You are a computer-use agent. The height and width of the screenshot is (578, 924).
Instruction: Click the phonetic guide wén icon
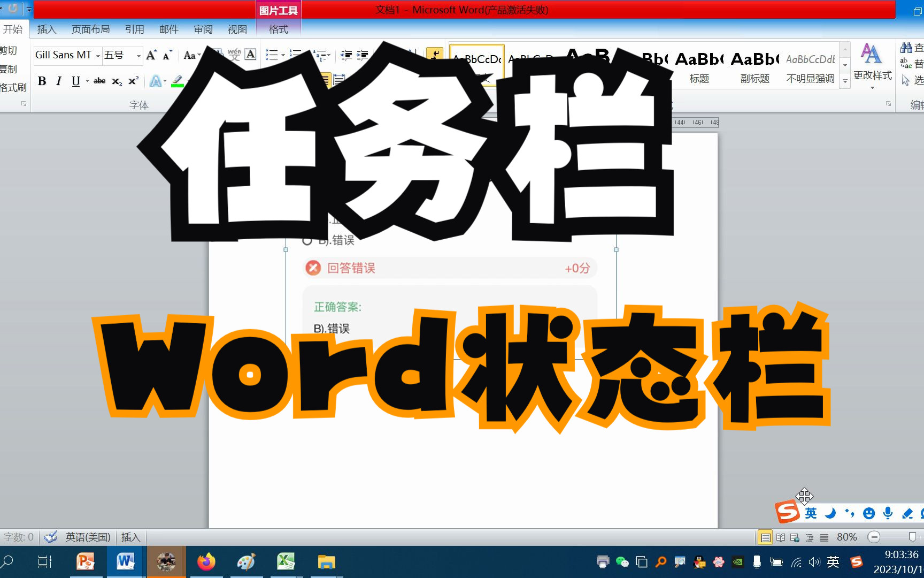(x=234, y=55)
